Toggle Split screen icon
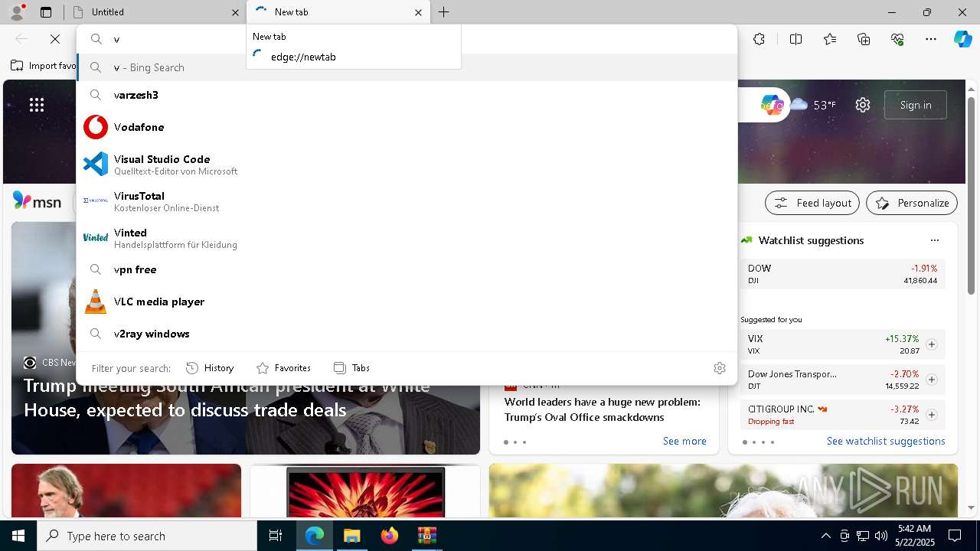The width and height of the screenshot is (980, 551). [x=795, y=39]
